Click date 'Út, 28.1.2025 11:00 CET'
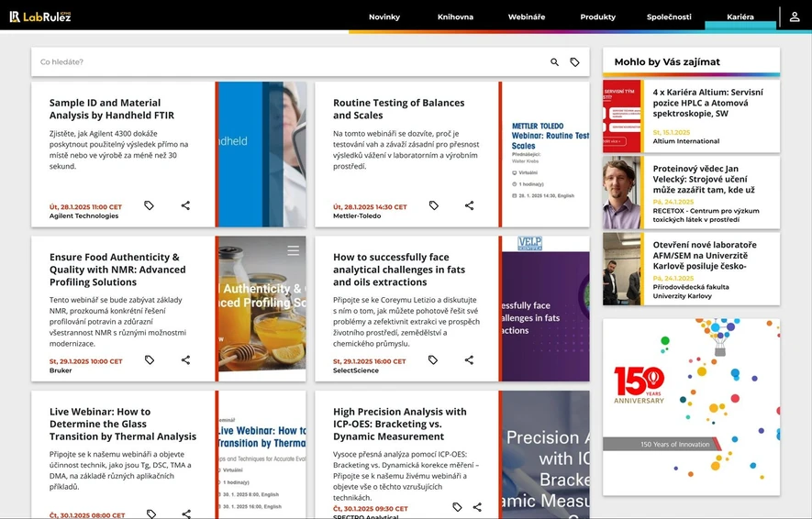Viewport: 812px width, 519px height. pos(85,206)
